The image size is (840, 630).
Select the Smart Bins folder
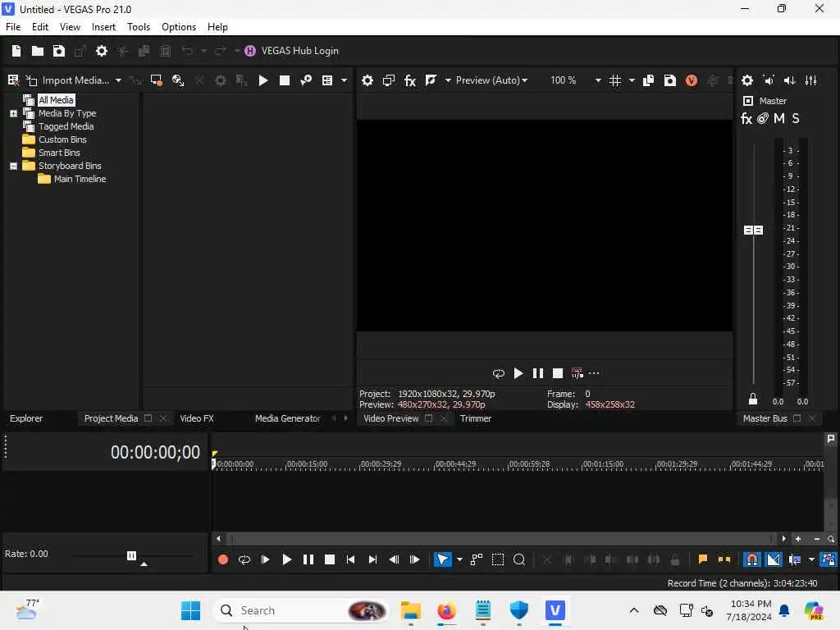[x=59, y=153]
